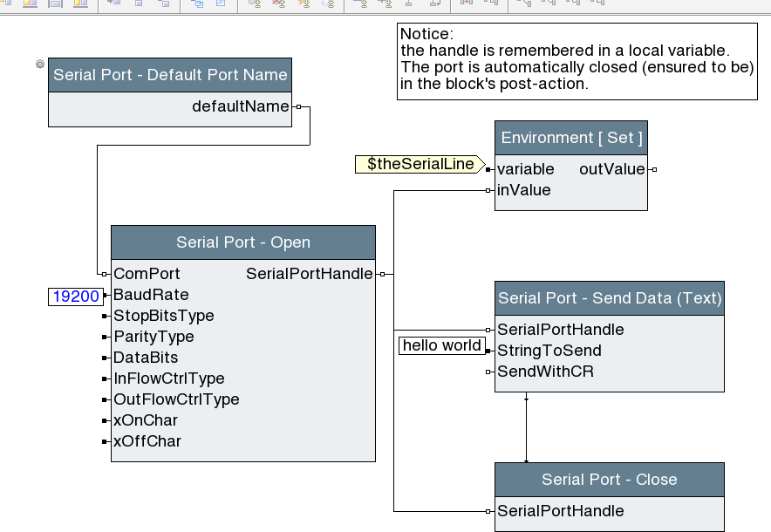771x532 pixels.
Task: Click the defaultName output pin
Action: coord(297,106)
